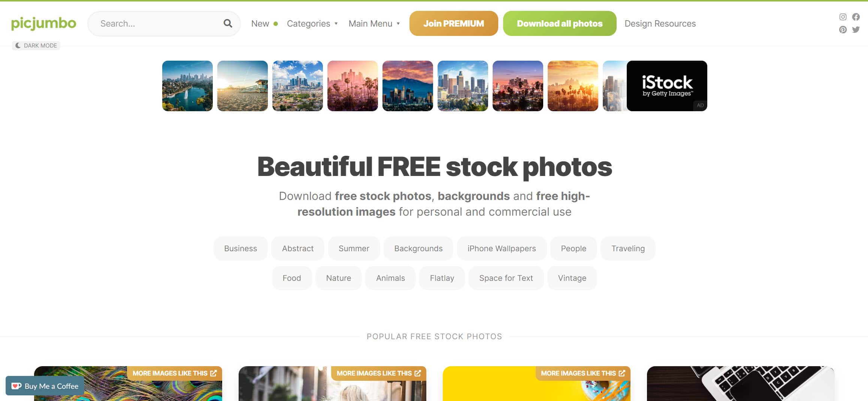Open the Pinterest icon in header

843,30
